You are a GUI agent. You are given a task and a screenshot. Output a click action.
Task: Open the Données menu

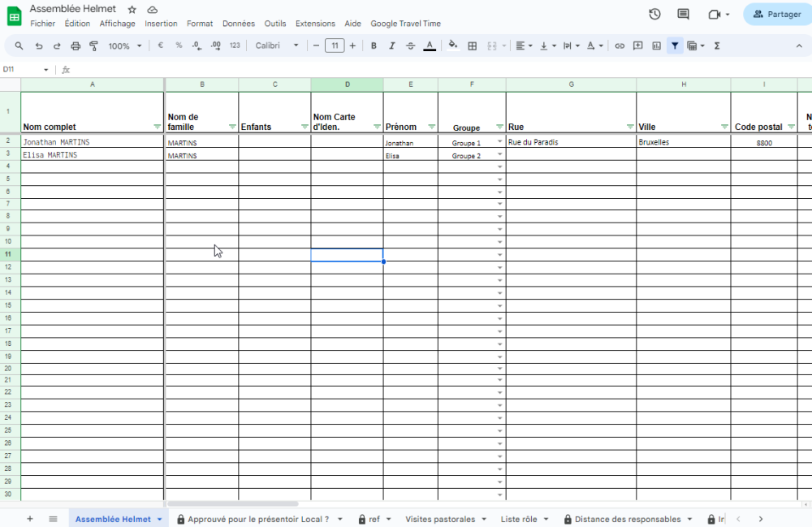[x=238, y=24]
